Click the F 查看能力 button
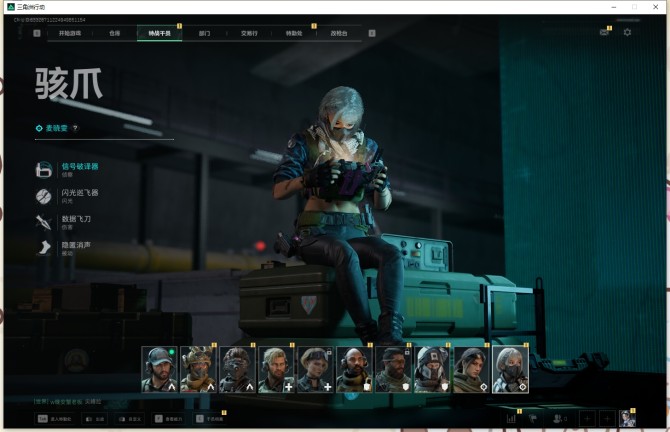 (x=169, y=419)
